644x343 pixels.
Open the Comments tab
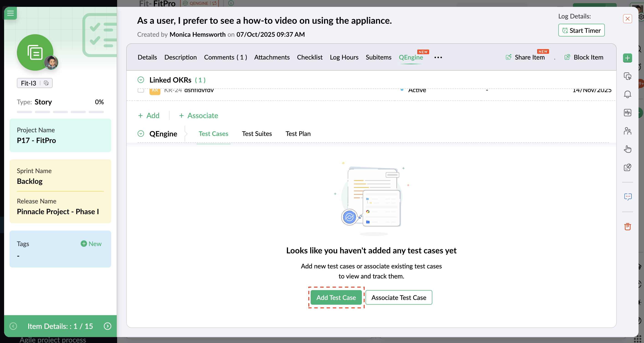(x=225, y=57)
